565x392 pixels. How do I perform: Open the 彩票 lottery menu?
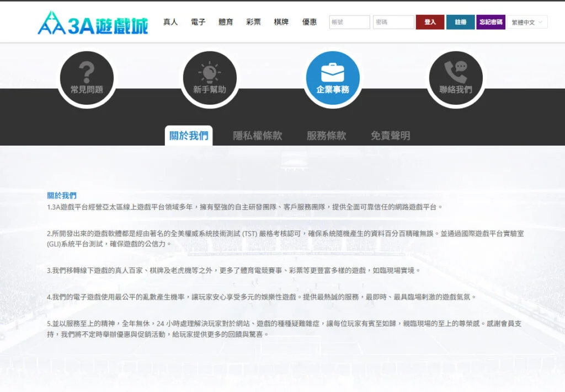click(x=253, y=22)
